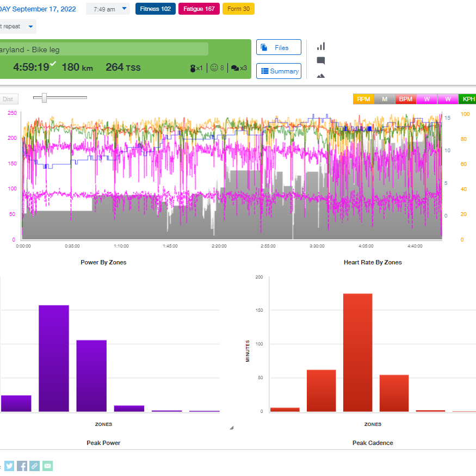Toggle the BPM heart rate channel
The width and height of the screenshot is (476, 476).
pos(405,99)
